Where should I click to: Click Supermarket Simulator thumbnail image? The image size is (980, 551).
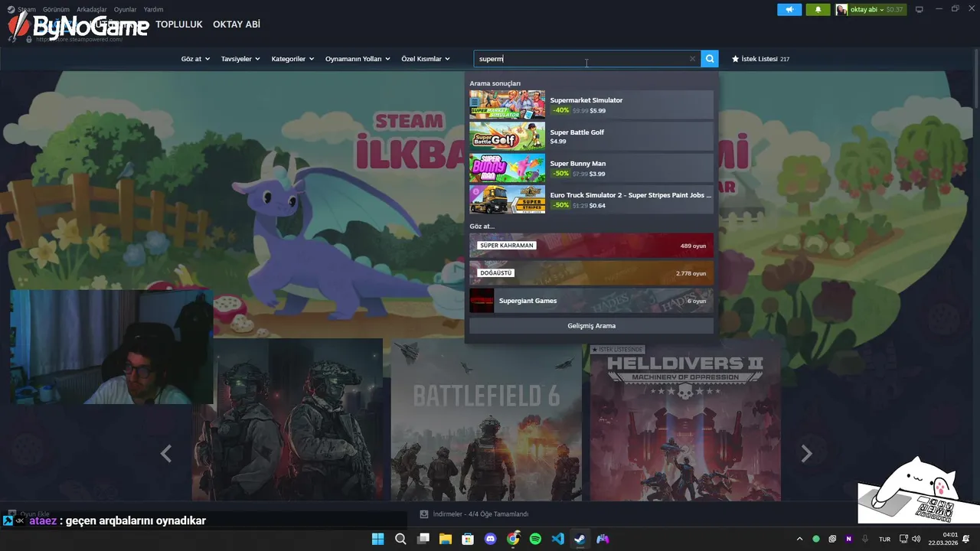[507, 105]
